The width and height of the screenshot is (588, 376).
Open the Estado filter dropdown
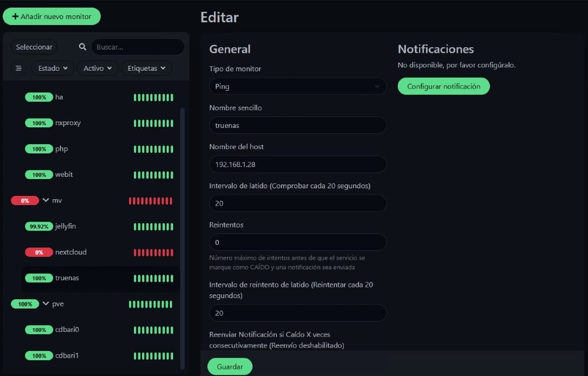[52, 68]
